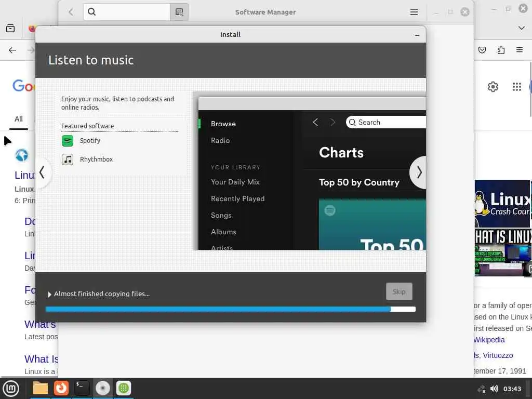Open Files from the taskbar
The image size is (532, 399).
click(x=41, y=388)
